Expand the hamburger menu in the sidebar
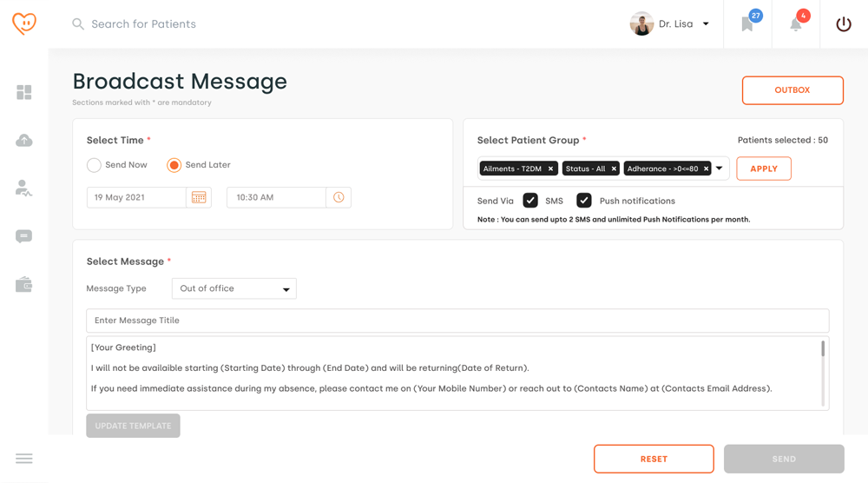The image size is (868, 483). click(24, 459)
